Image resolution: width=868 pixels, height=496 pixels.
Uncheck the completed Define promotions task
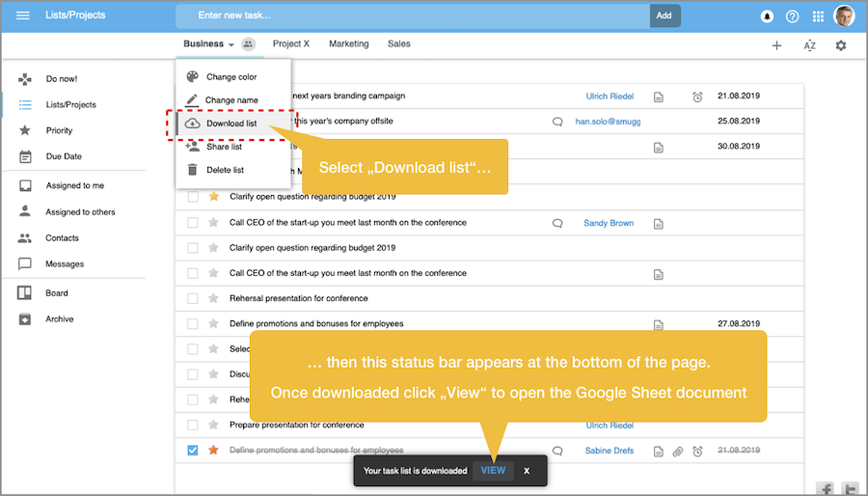click(x=193, y=450)
